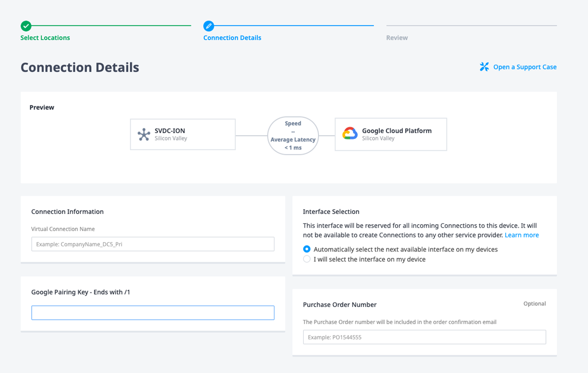Click the blue pencil step icon
The height and width of the screenshot is (373, 588).
coord(209,26)
